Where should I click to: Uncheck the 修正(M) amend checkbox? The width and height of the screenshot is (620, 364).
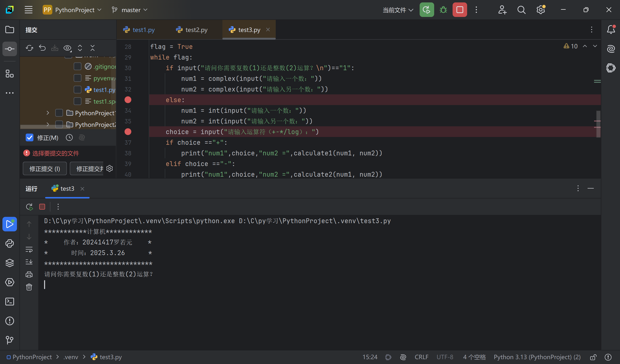(30, 138)
